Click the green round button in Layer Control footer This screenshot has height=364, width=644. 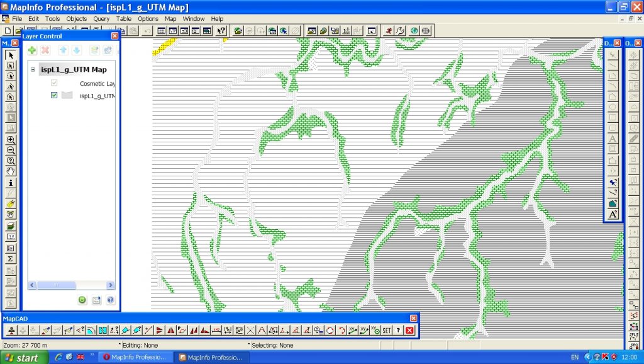[82, 300]
